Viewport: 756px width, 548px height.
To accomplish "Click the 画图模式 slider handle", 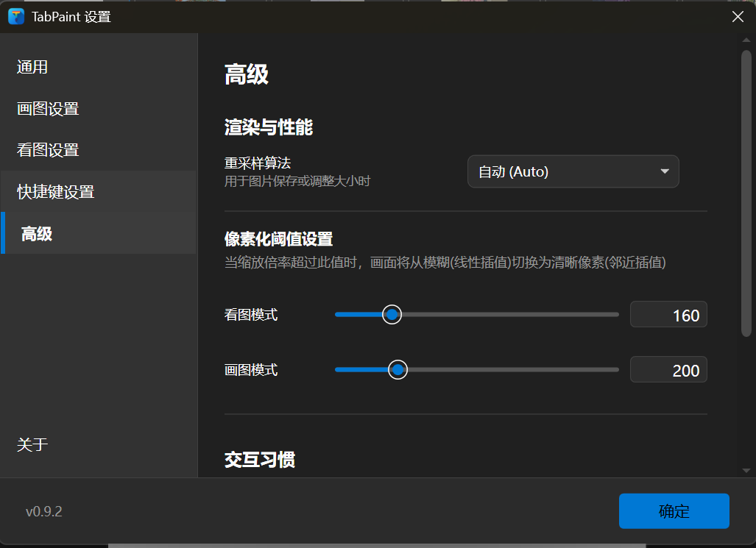I will tap(398, 369).
